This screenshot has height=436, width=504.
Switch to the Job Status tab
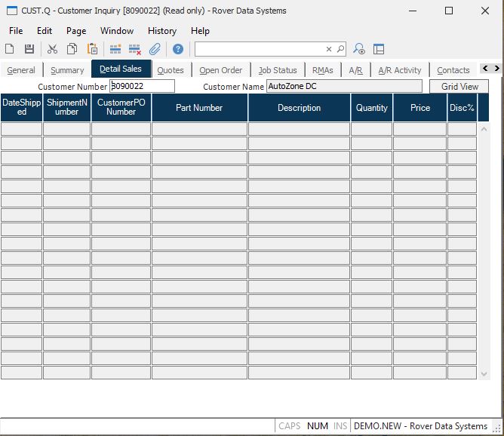click(278, 70)
